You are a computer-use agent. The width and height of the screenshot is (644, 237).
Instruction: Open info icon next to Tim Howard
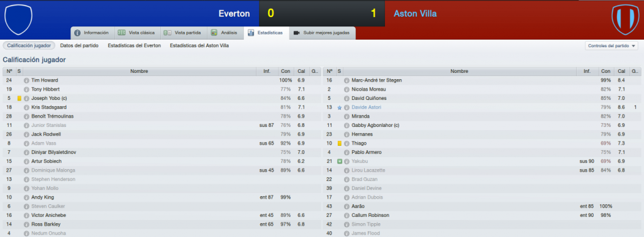point(26,80)
